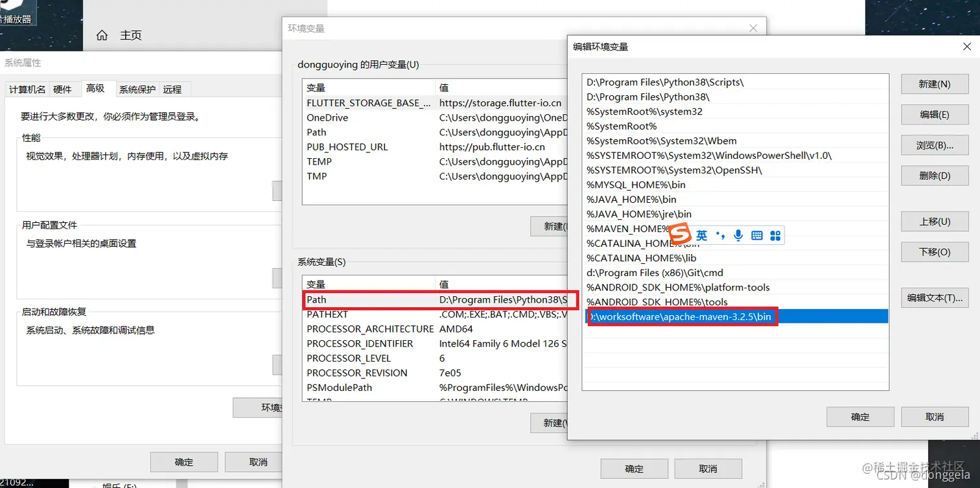
Task: Select the PUB_HOSTED_URL user variable
Action: click(435, 147)
